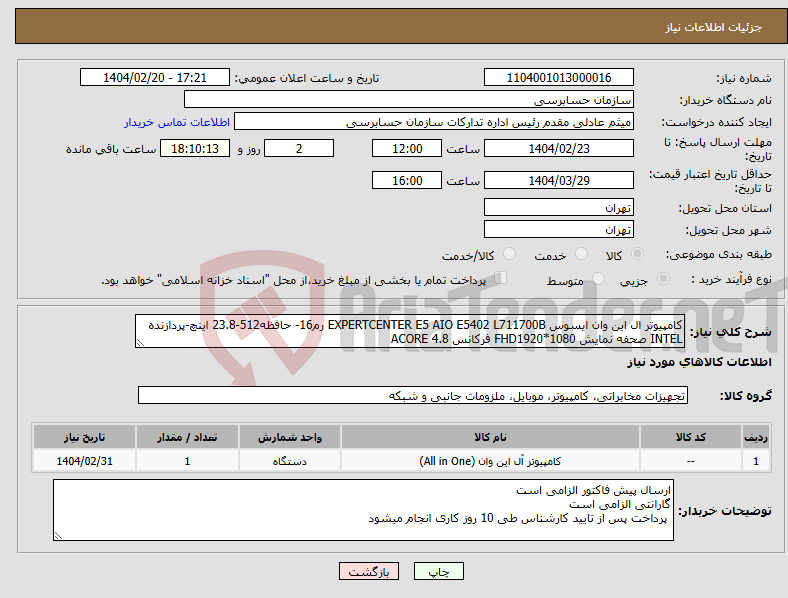
Task: Click the کد کالا column header
Action: (x=691, y=437)
